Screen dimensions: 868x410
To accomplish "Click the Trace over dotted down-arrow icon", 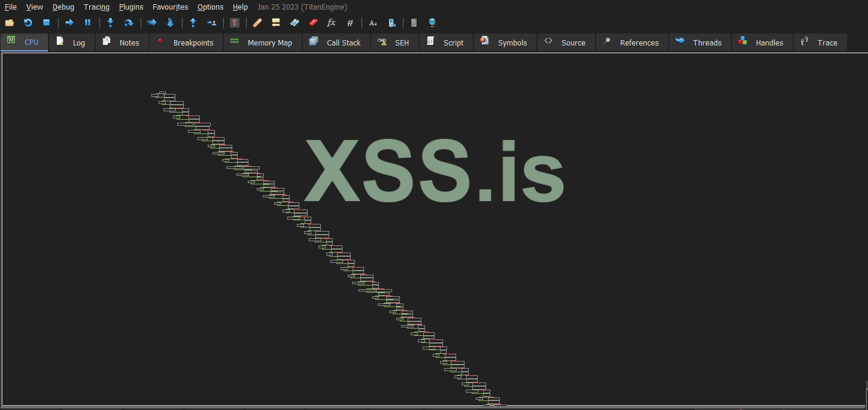I will point(170,23).
